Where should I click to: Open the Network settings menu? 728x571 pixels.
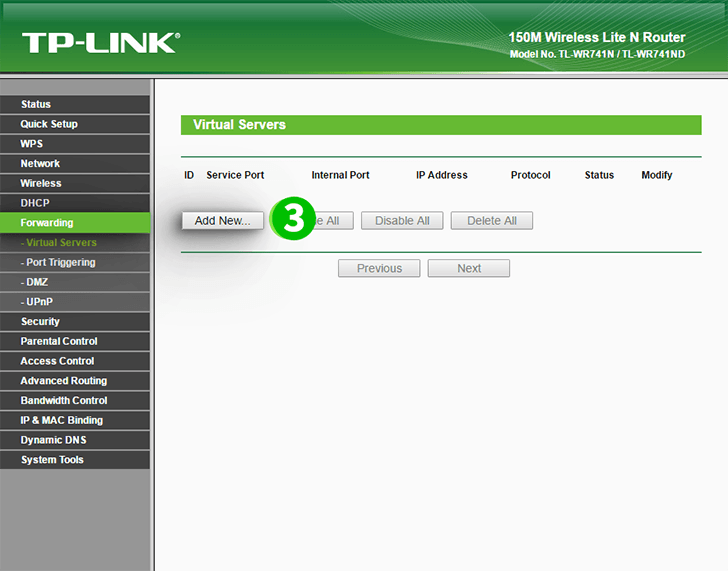[x=75, y=163]
